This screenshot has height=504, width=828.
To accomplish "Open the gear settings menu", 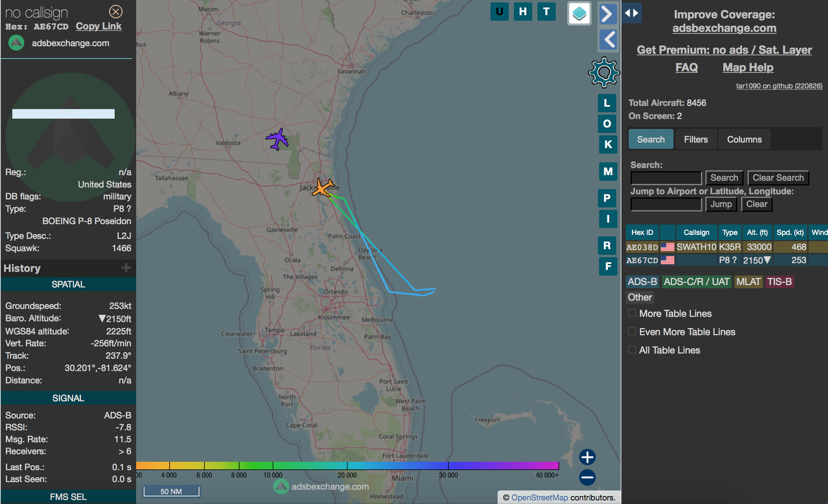I will coord(604,72).
